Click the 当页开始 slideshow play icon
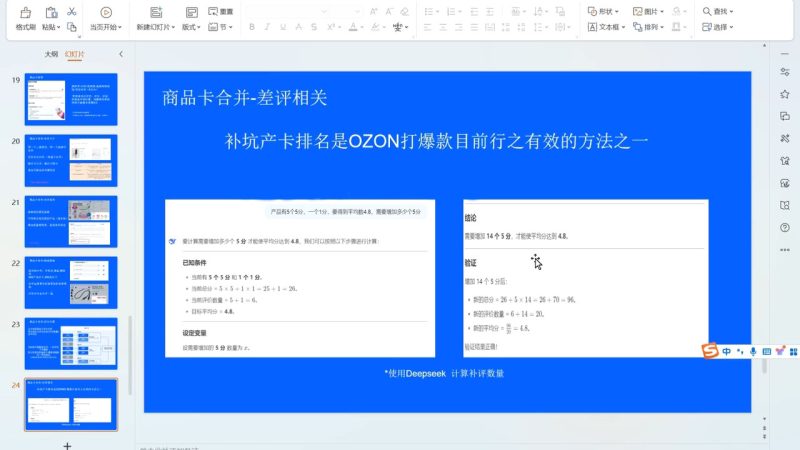Viewport: 800px width, 450px height. pyautogui.click(x=106, y=12)
